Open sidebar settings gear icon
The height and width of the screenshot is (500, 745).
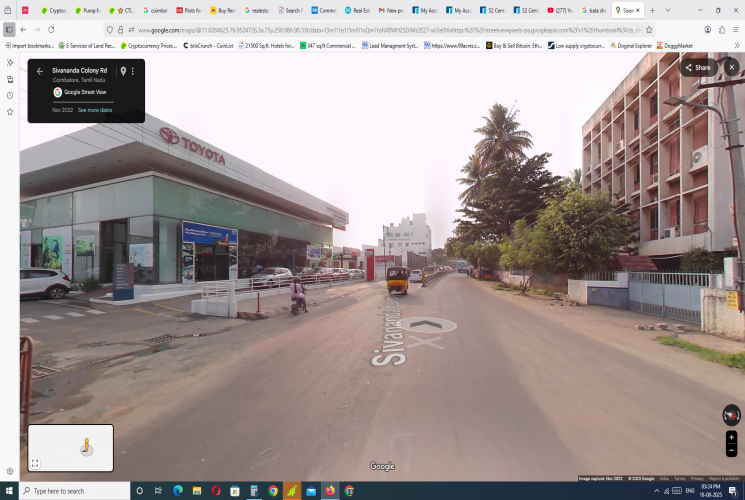pyautogui.click(x=10, y=471)
